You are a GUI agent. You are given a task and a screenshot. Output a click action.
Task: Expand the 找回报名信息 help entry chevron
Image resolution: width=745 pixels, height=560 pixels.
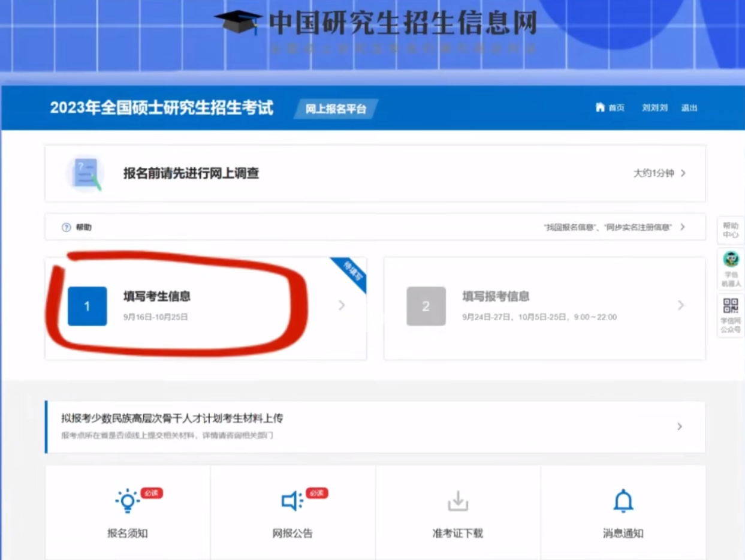pos(682,227)
